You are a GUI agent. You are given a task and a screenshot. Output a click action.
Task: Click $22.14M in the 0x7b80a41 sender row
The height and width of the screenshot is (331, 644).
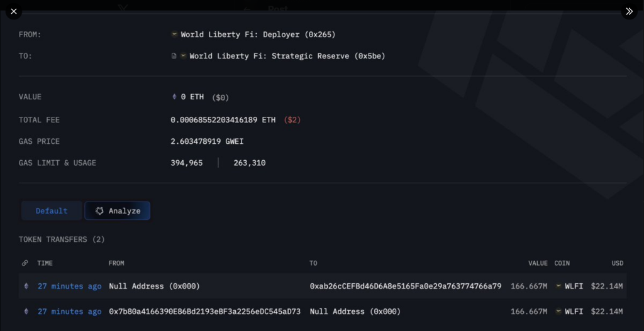607,312
